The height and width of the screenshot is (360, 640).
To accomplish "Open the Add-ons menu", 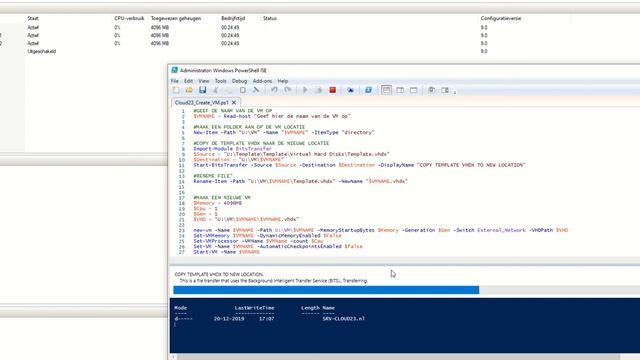I will (x=262, y=81).
